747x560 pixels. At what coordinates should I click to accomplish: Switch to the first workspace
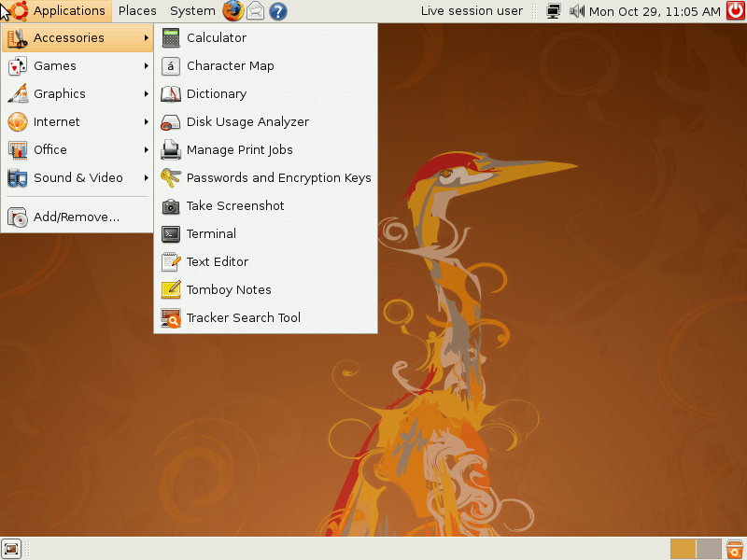pos(683,549)
